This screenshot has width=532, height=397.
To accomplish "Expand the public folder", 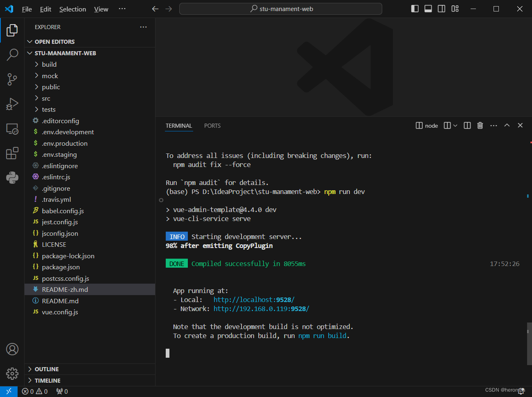I will click(90, 87).
